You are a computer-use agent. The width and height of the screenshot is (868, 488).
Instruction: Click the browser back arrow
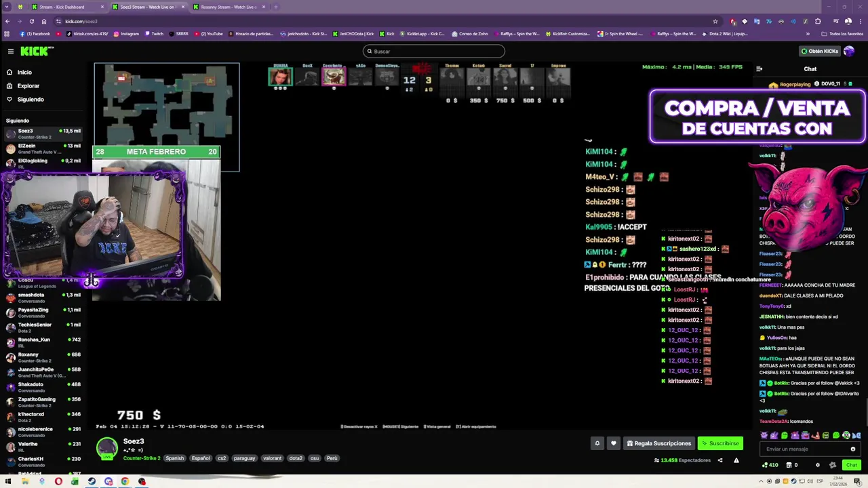7,21
